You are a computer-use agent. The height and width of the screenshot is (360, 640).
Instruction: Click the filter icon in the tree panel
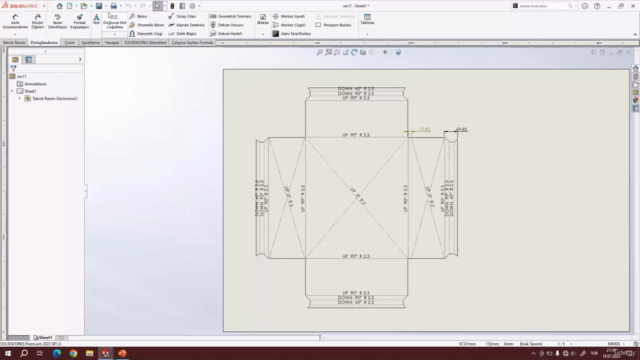tap(13, 69)
